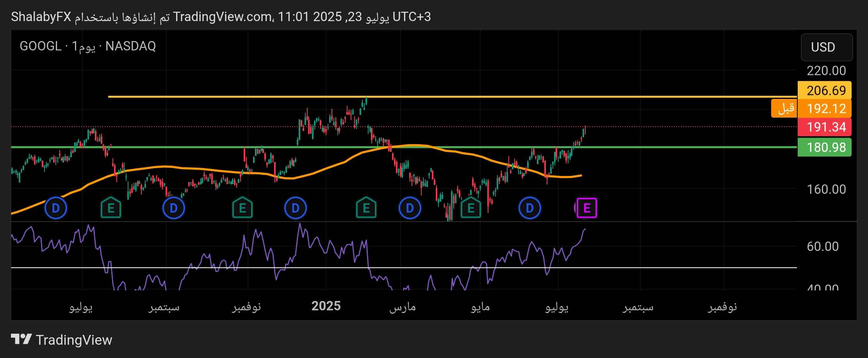Click the ShalabyFX header caption text
The image size is (868, 358).
click(x=221, y=17)
